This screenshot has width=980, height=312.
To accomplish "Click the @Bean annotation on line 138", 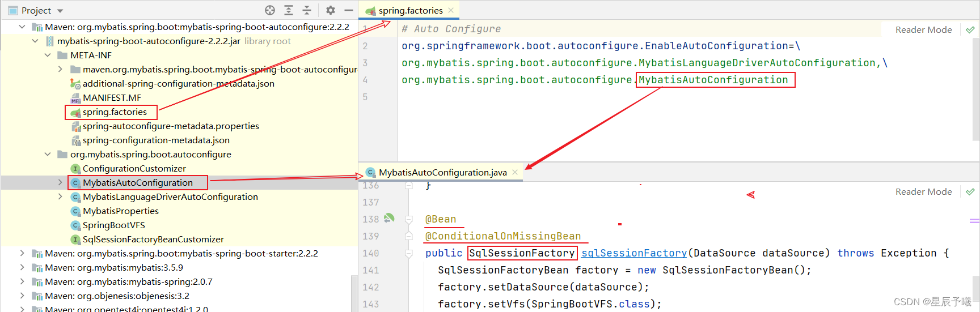I will [x=441, y=219].
